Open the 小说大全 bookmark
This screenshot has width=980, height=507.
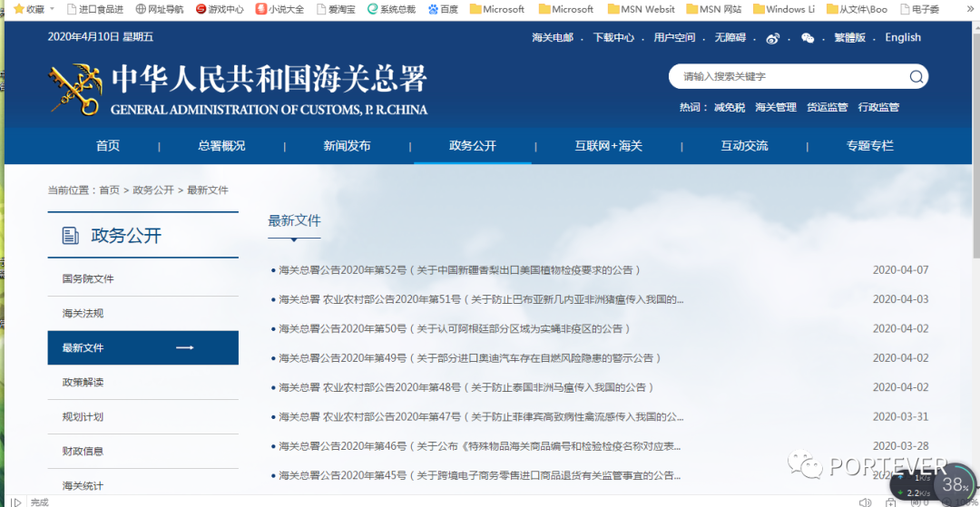pyautogui.click(x=280, y=9)
